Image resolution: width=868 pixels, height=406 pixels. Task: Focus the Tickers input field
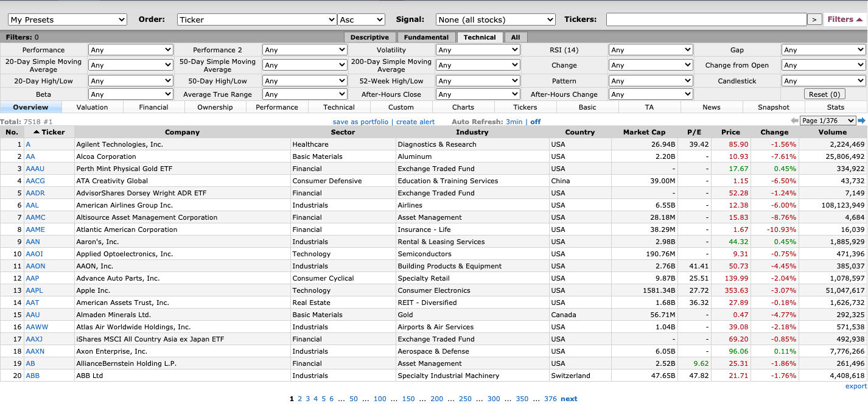pyautogui.click(x=706, y=19)
